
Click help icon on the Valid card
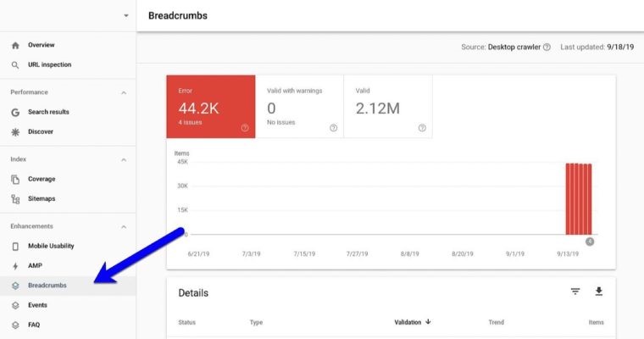pyautogui.click(x=422, y=128)
